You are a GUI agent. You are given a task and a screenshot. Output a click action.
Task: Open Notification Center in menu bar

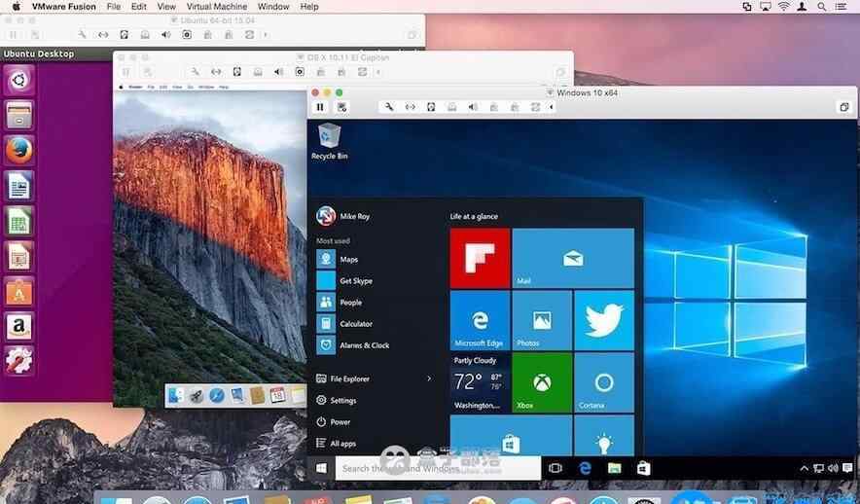click(841, 7)
